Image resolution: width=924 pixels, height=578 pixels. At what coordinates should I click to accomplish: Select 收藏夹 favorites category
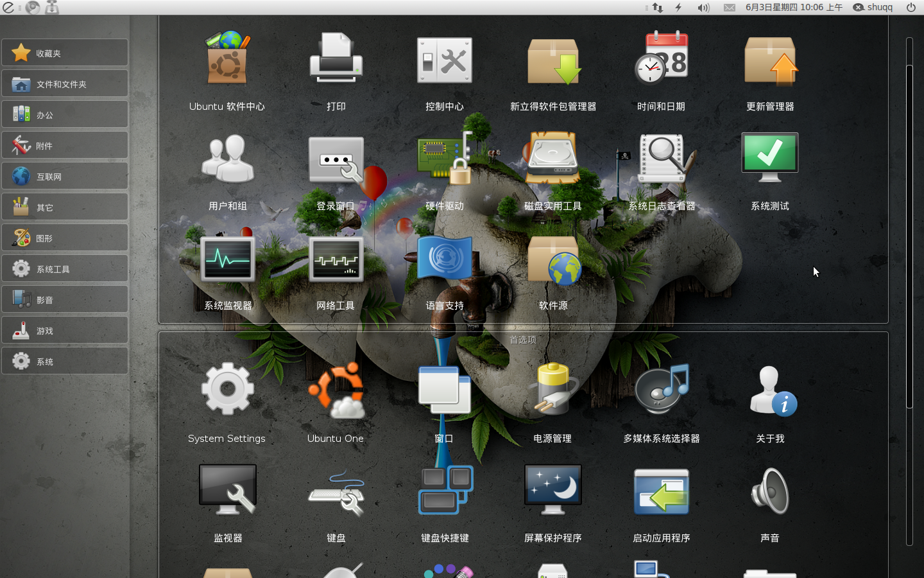pyautogui.click(x=65, y=53)
